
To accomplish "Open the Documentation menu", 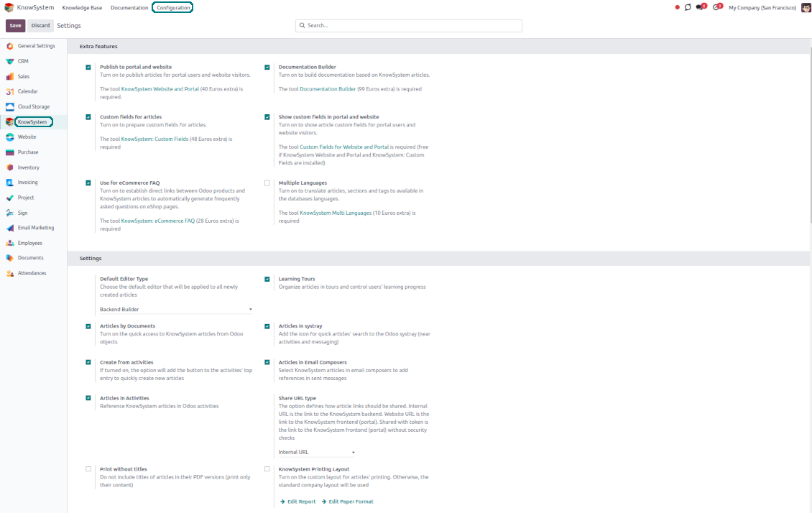I will (x=129, y=7).
